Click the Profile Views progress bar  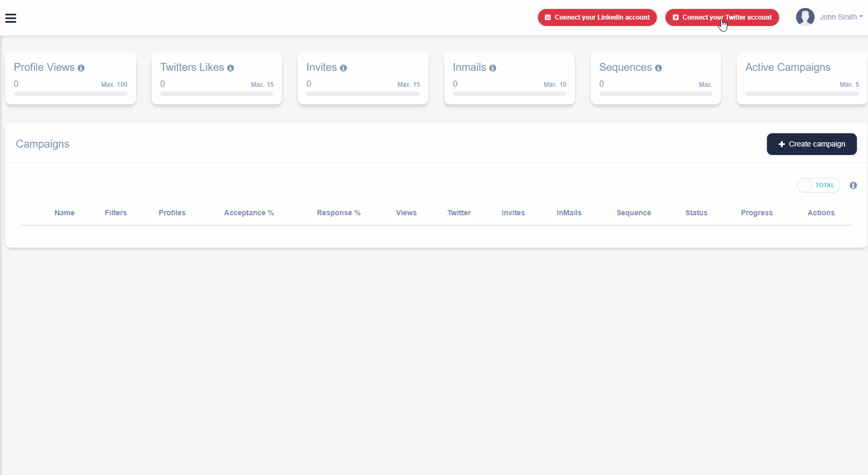tap(70, 94)
